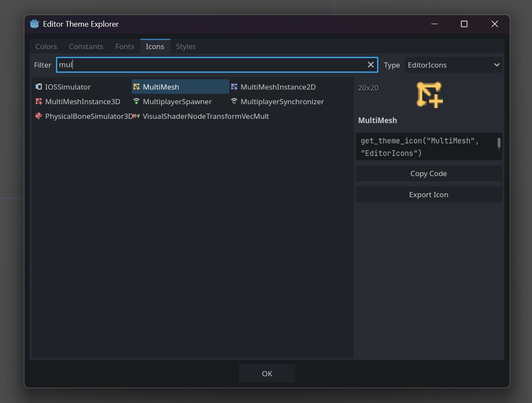The width and height of the screenshot is (532, 403).
Task: Open the Type dropdown set to EditorIcons
Action: tap(453, 65)
